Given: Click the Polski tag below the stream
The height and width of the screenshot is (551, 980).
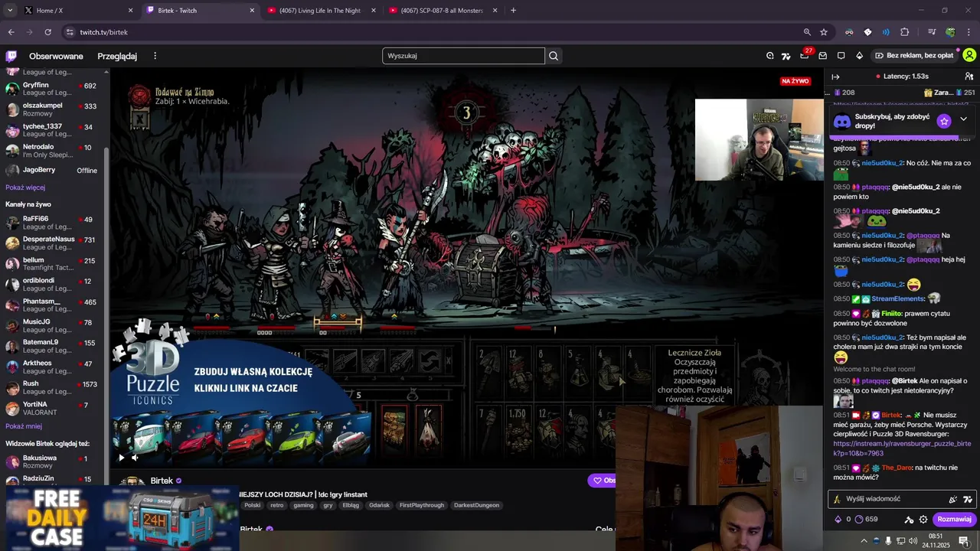Looking at the screenshot, I should [253, 505].
